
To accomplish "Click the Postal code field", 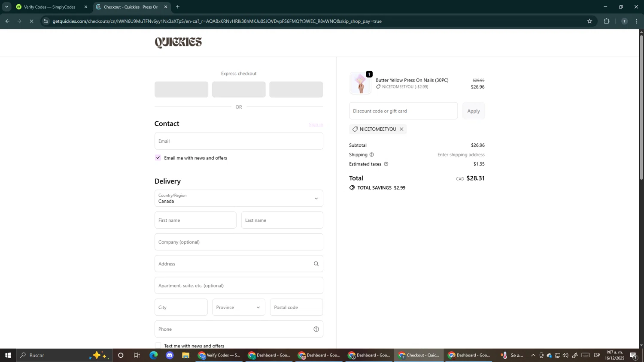I will coord(296,307).
